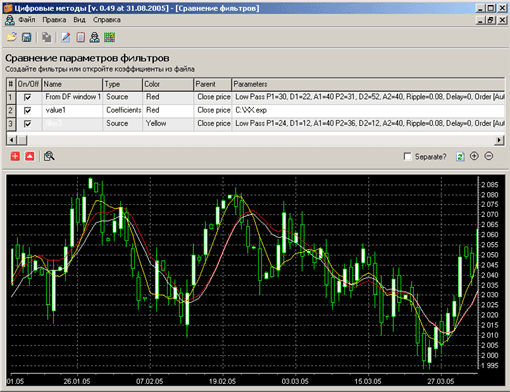Screen dimensions: 510x392
Task: Open the Справка menu
Action: coord(107,20)
